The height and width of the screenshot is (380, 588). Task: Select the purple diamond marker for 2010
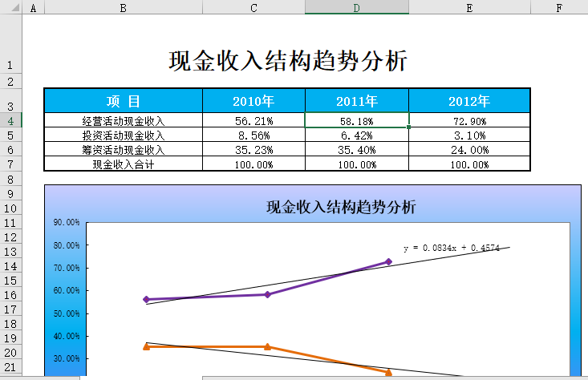pyautogui.click(x=146, y=299)
